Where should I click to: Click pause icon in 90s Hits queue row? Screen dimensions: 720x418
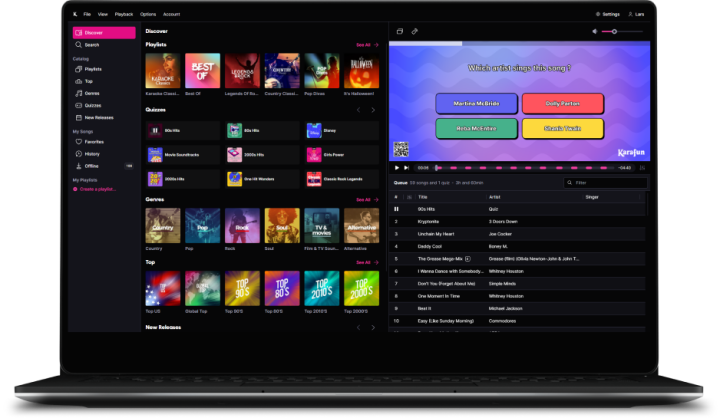tap(396, 209)
